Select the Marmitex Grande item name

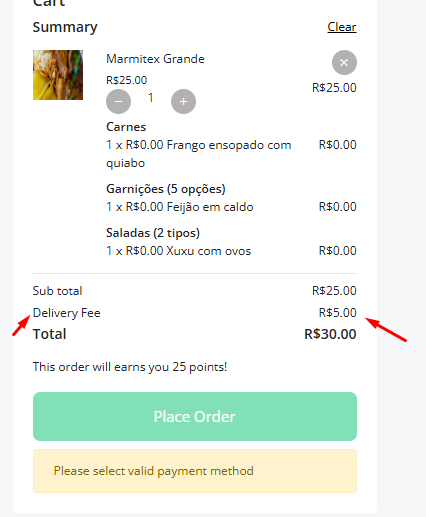coord(155,59)
